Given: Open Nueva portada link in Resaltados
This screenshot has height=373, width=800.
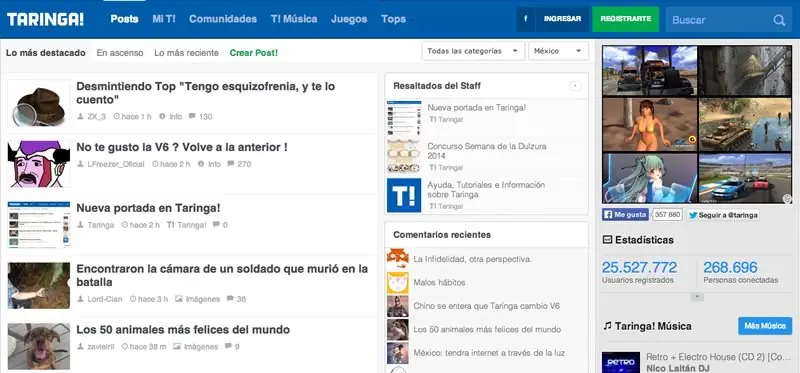Looking at the screenshot, I should (477, 107).
